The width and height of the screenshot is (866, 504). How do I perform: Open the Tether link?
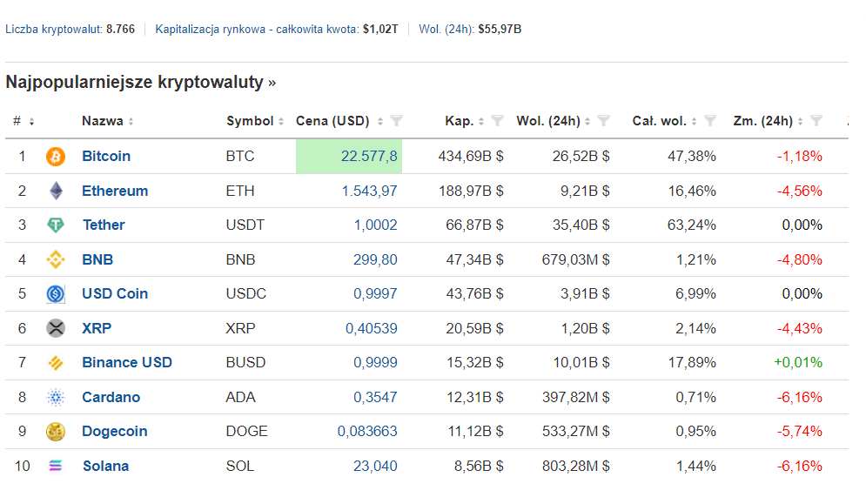point(104,225)
